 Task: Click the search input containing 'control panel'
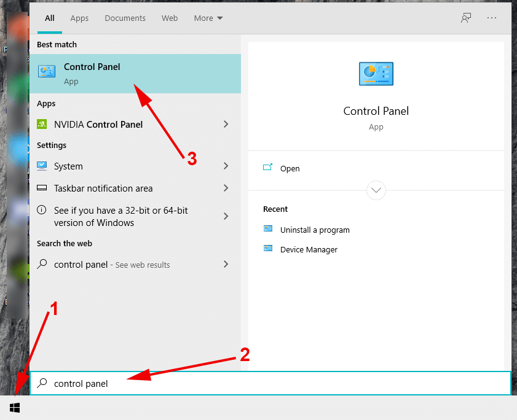(x=270, y=383)
